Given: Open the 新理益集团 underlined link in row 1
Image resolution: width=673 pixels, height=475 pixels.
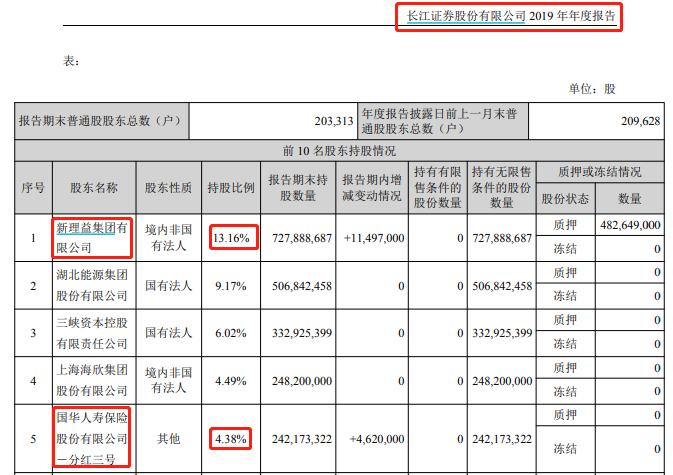Looking at the screenshot, I should 85,228.
